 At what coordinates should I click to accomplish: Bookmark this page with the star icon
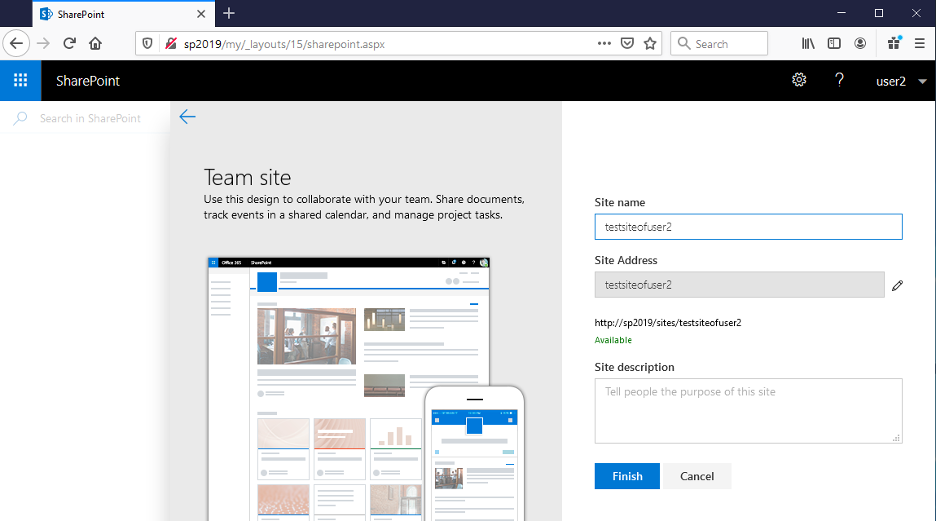(x=650, y=44)
